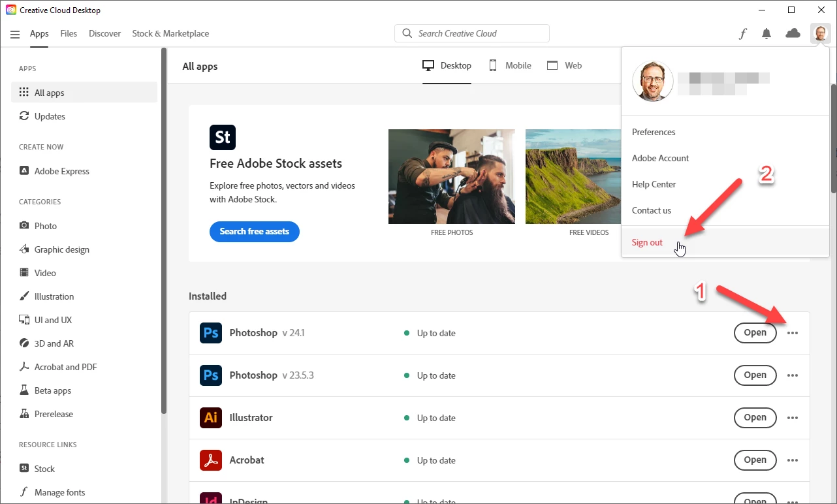Switch to the Files tab
This screenshot has height=504, width=837.
click(69, 34)
